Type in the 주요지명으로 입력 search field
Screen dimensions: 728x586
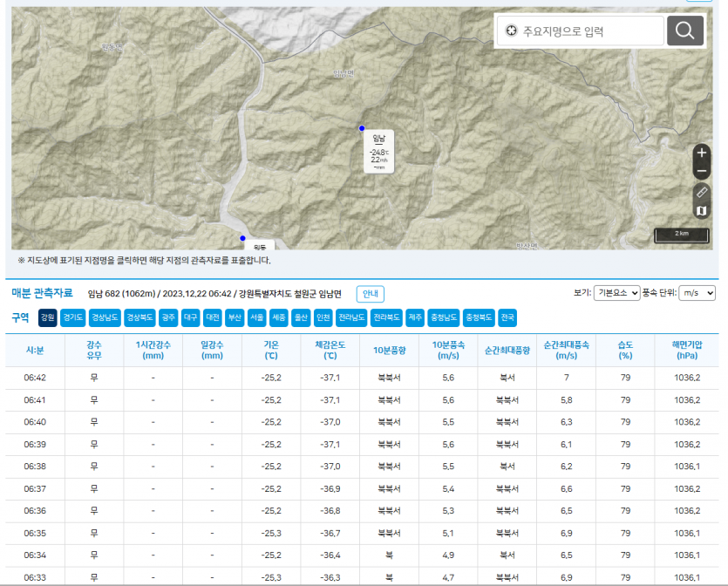pos(589,31)
